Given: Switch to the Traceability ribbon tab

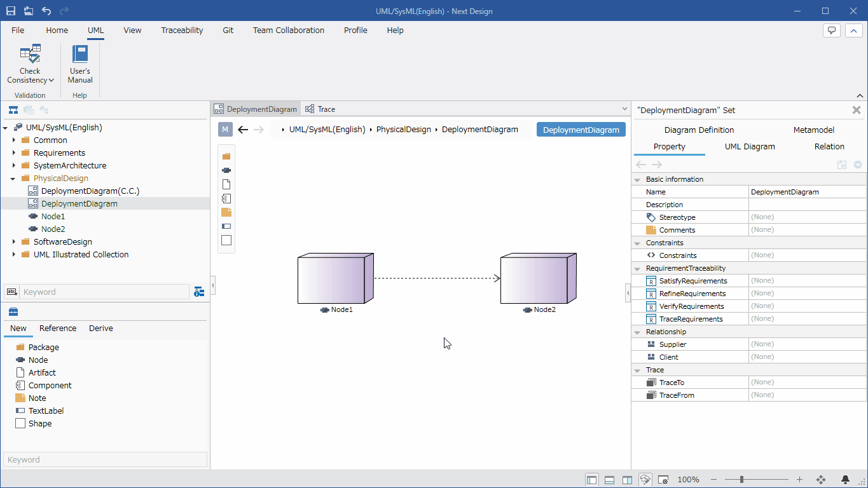Looking at the screenshot, I should (182, 30).
